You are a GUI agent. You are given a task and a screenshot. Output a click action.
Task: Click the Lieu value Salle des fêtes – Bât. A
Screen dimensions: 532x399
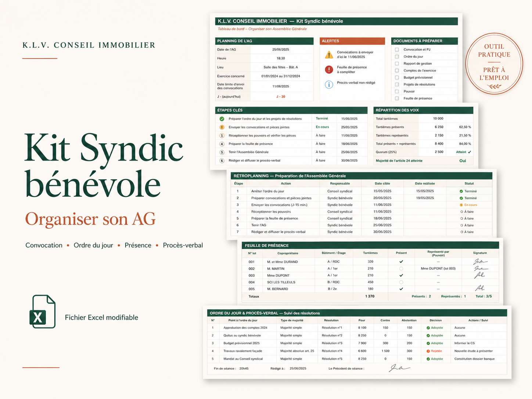[x=281, y=67]
